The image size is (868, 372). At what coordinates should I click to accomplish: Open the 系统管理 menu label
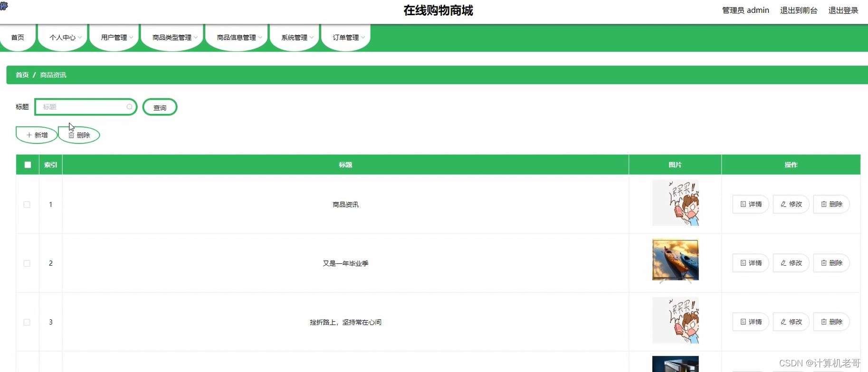tap(295, 37)
